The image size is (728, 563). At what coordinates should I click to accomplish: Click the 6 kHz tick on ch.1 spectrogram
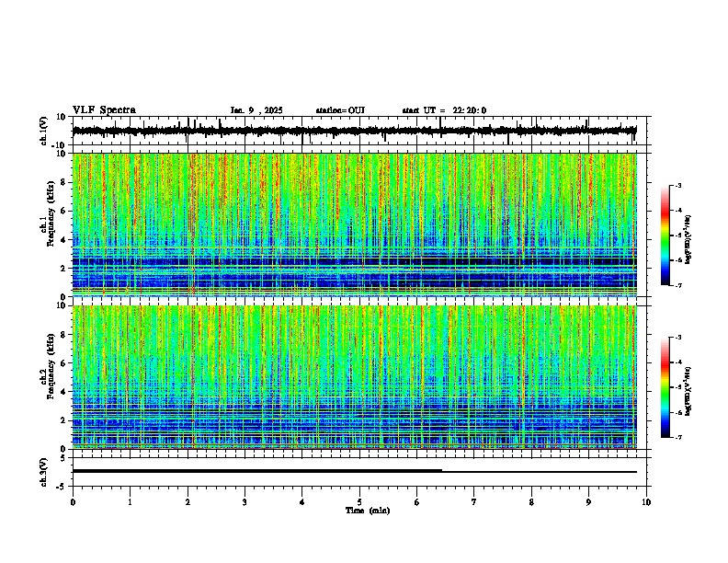64,211
